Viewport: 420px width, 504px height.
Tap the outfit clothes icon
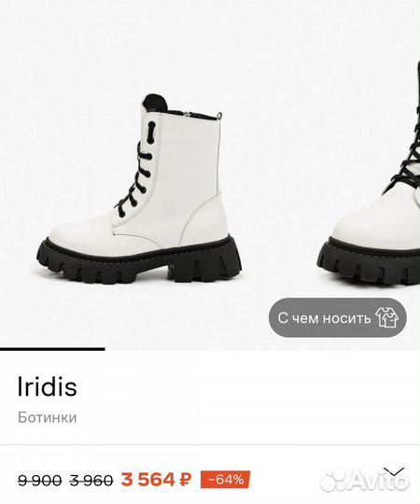(387, 317)
